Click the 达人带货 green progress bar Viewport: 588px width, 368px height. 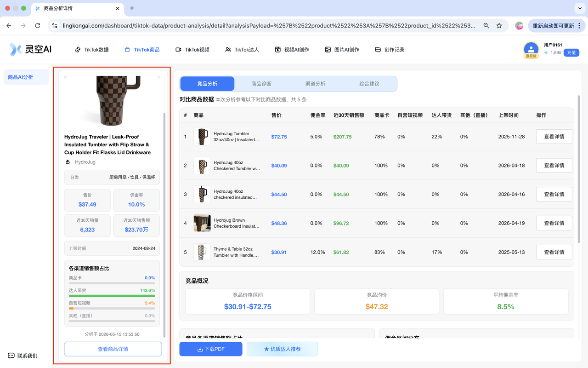click(112, 296)
